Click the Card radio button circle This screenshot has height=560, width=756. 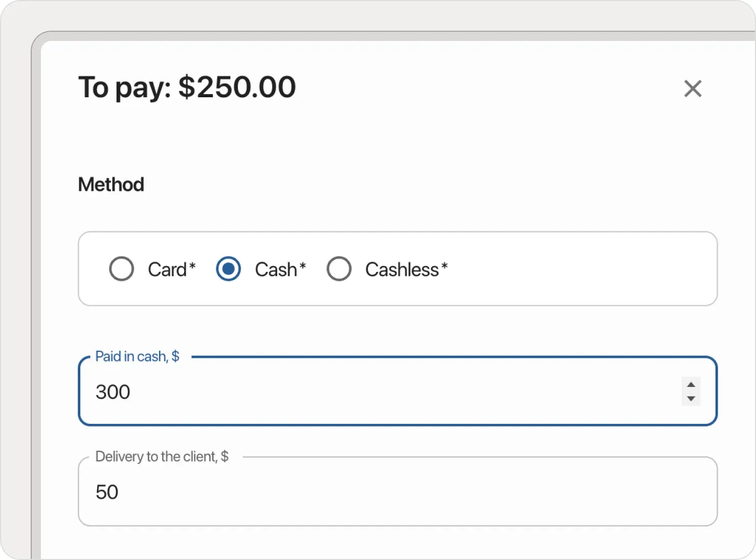click(121, 268)
